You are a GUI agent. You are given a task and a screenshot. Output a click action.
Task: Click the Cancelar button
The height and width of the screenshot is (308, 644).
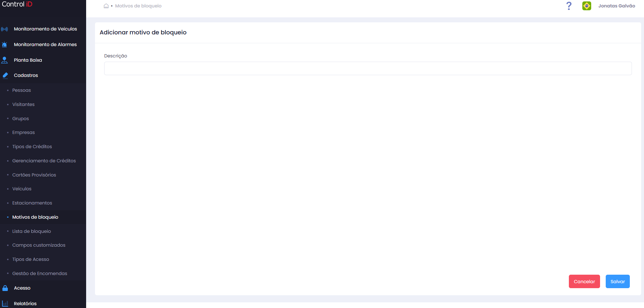click(584, 281)
